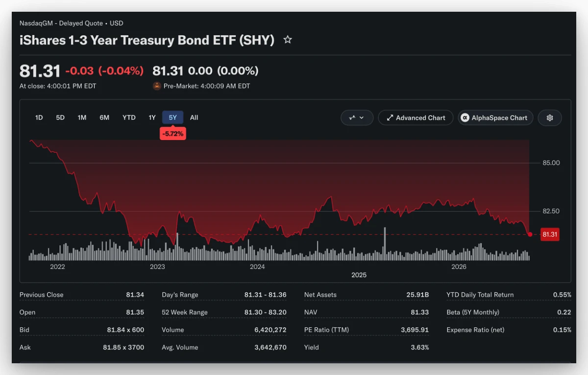Select the 6M time range

tap(104, 117)
